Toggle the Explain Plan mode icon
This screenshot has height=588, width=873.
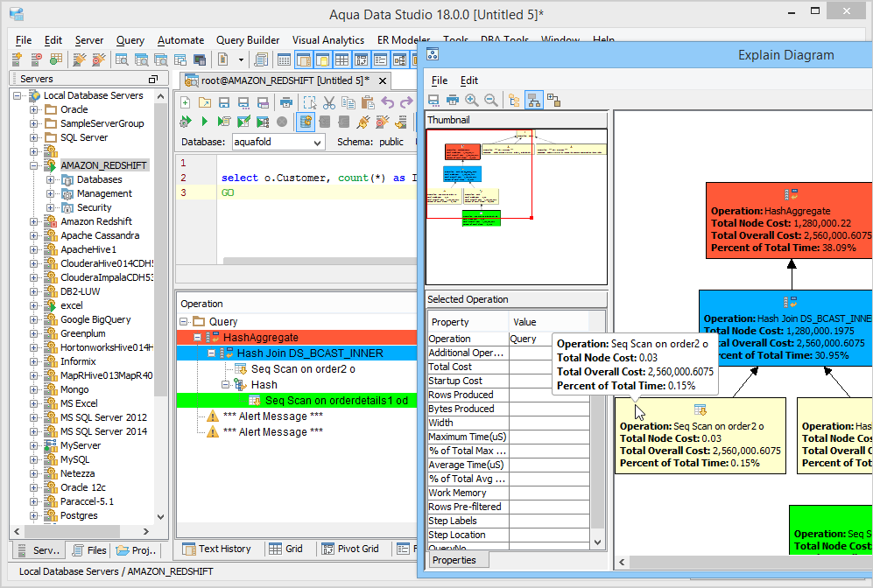306,122
